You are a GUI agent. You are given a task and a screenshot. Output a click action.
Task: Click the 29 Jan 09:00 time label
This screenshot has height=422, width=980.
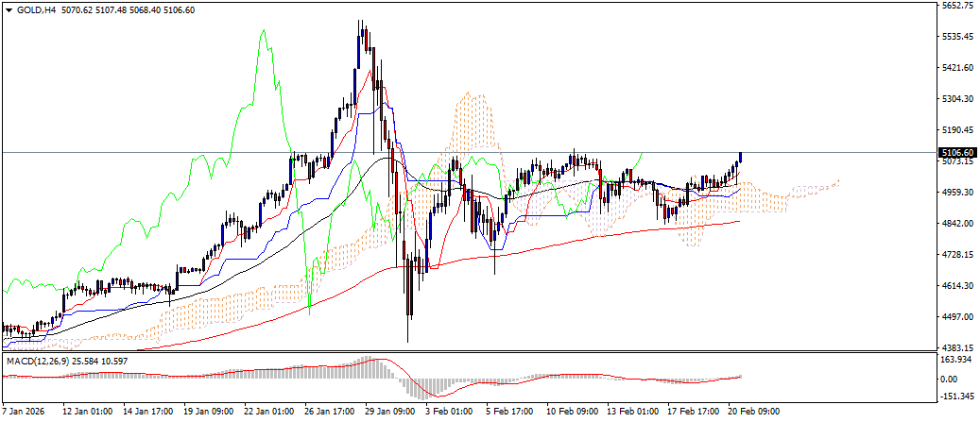(x=389, y=412)
